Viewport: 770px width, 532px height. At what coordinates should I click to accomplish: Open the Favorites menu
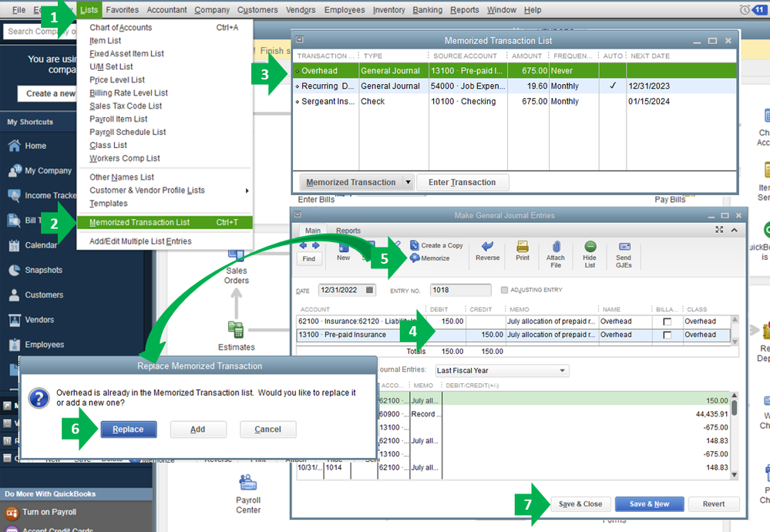point(123,10)
